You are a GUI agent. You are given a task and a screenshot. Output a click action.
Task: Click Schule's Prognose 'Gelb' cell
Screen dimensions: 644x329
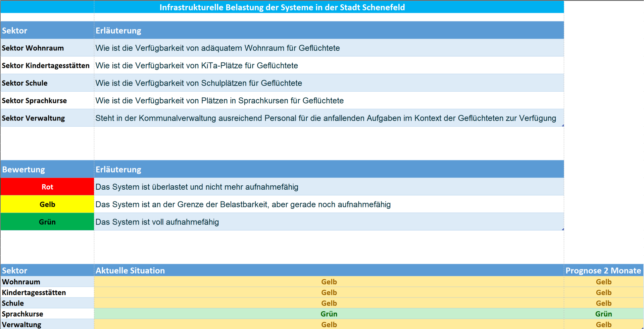[x=603, y=303]
